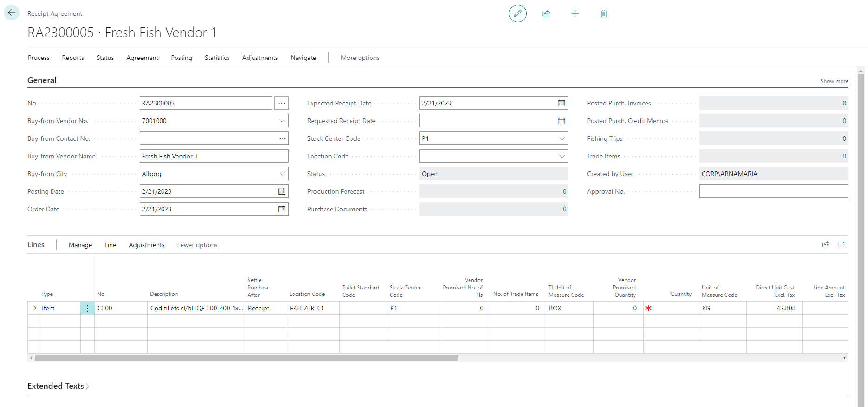The height and width of the screenshot is (407, 868).
Task: Click the plus icon to create new
Action: click(x=575, y=13)
